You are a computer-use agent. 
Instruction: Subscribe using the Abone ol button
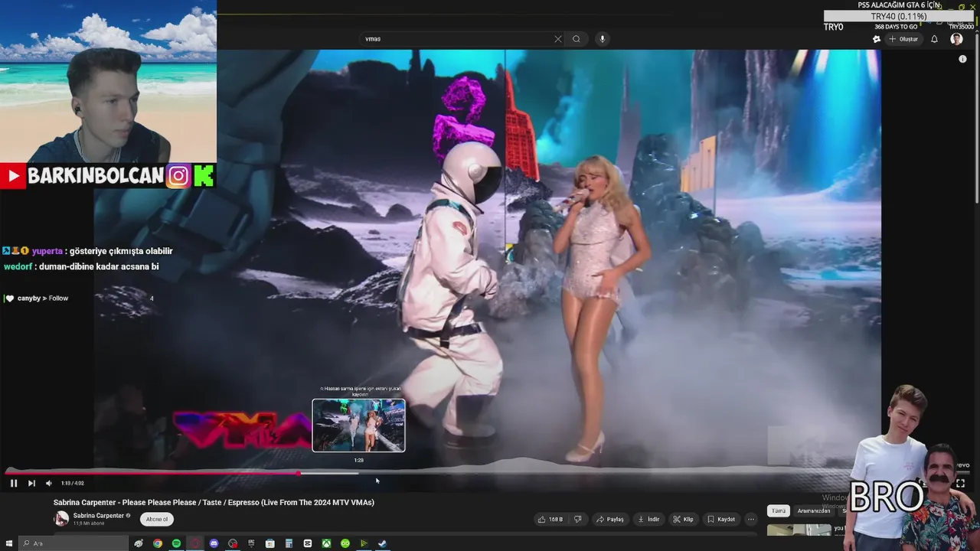pos(156,519)
